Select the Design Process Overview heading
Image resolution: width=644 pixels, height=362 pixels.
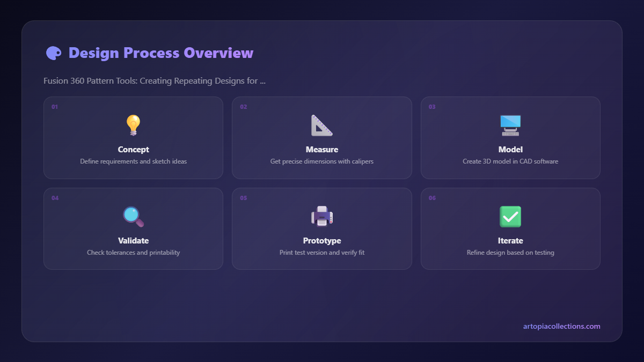[x=161, y=53]
